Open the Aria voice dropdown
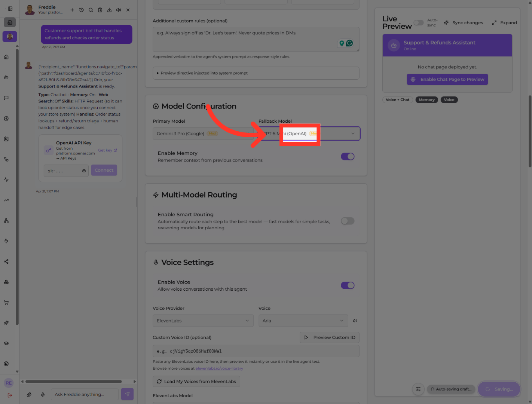 click(x=303, y=321)
